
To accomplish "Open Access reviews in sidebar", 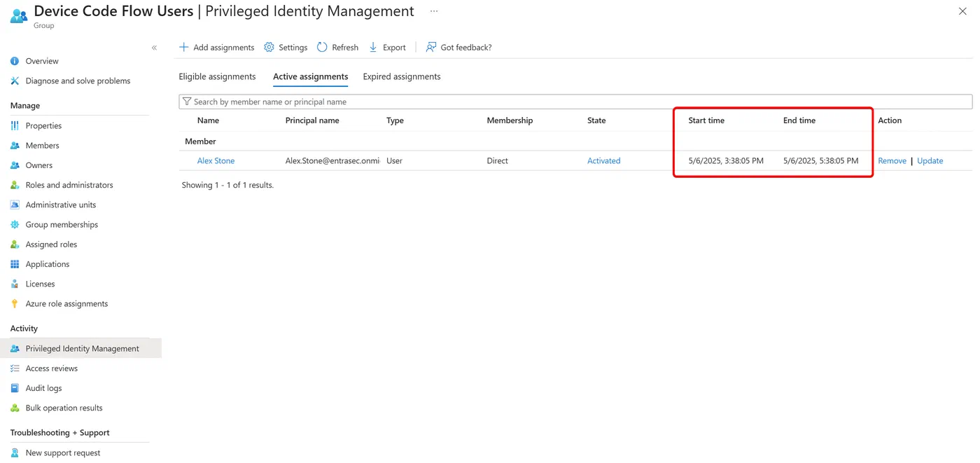I will pyautogui.click(x=52, y=368).
